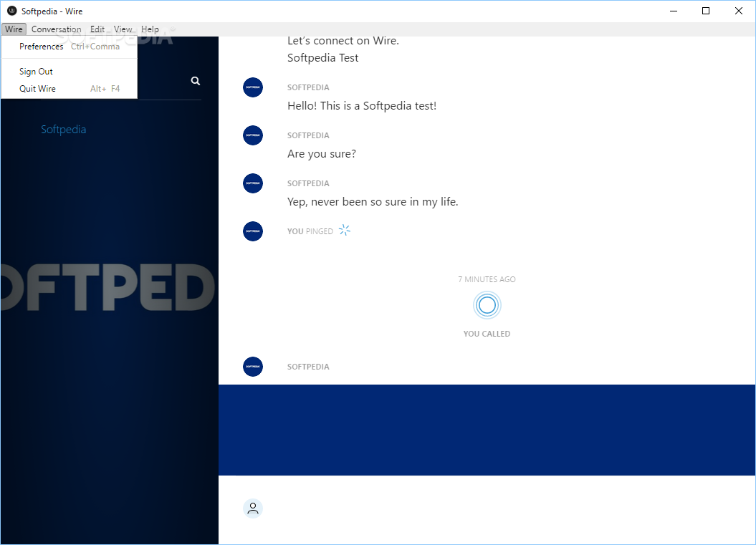The width and height of the screenshot is (756, 545).
Task: Click Softpedia avatar beside "Are you sure?"
Action: tap(253, 135)
